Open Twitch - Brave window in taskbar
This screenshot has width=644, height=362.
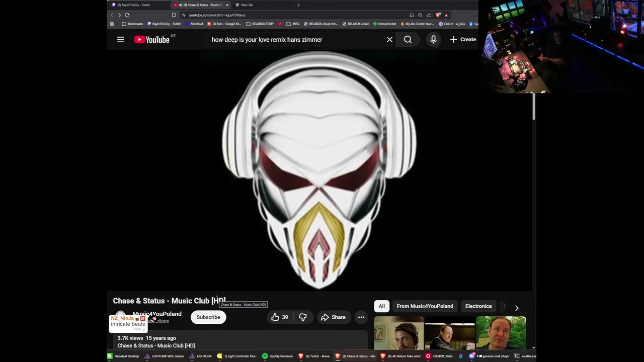coord(314,356)
